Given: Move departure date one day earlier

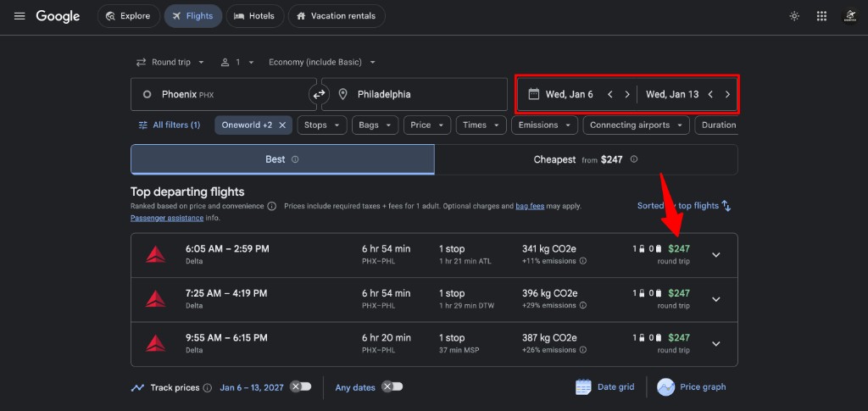Looking at the screenshot, I should pos(610,94).
